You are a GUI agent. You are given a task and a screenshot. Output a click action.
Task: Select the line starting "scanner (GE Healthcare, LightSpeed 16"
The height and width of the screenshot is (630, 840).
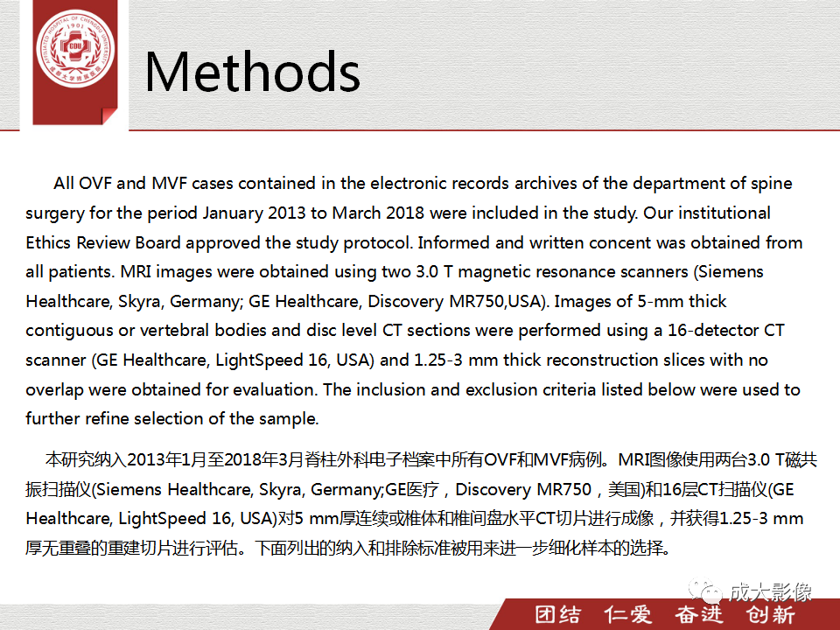pyautogui.click(x=397, y=360)
